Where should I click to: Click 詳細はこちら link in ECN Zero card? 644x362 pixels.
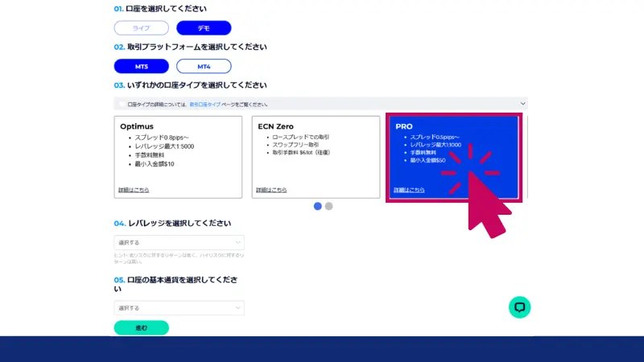click(271, 190)
